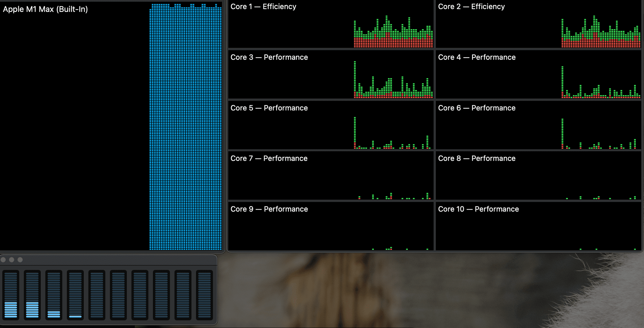
Task: Select the Core 7 usage history graph
Action: [x=395, y=196]
